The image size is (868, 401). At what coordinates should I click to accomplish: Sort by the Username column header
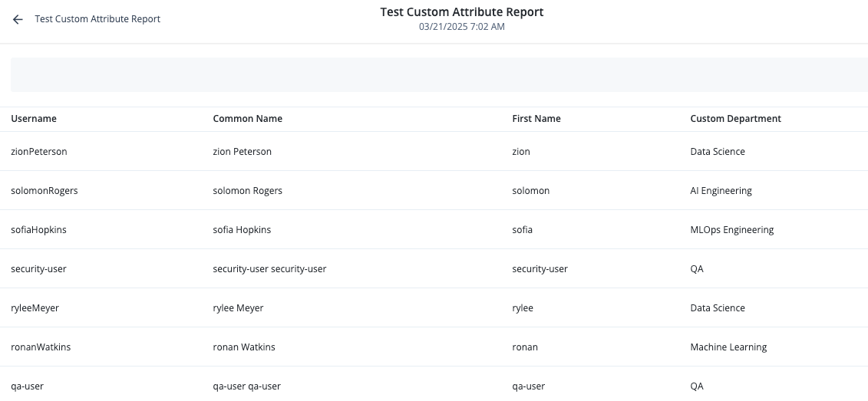pos(34,119)
